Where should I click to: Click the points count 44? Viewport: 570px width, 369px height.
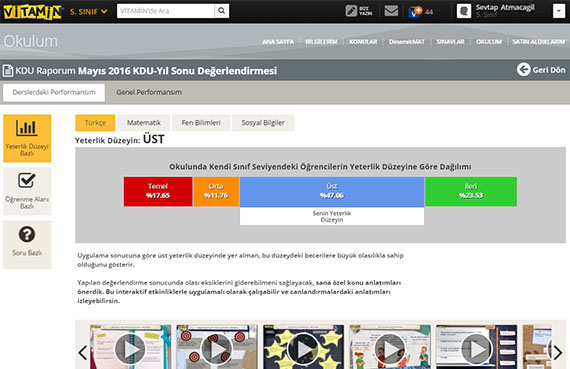click(429, 12)
